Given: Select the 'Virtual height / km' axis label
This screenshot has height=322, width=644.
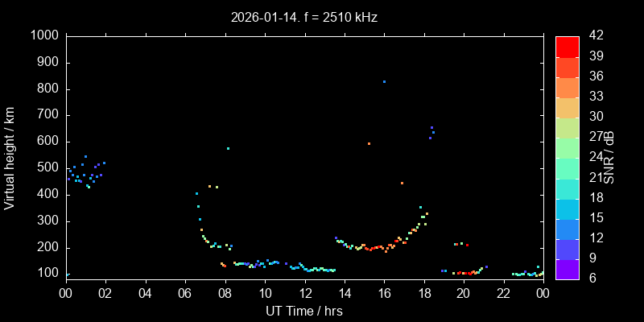Looking at the screenshot, I should [x=10, y=157].
